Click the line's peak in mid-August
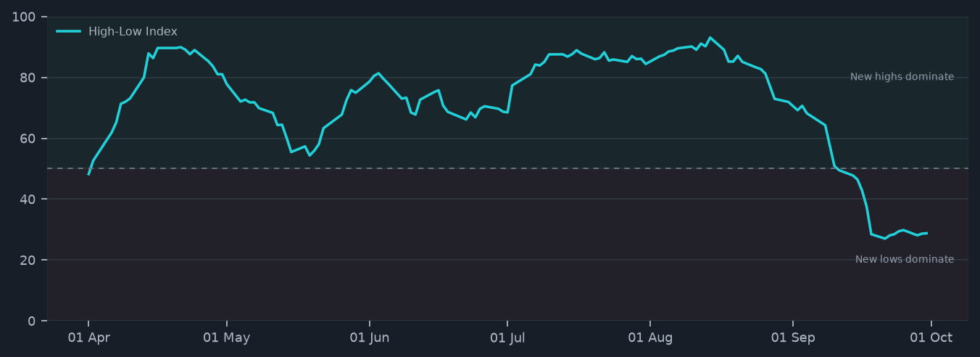Image resolution: width=980 pixels, height=357 pixels. coord(710,37)
